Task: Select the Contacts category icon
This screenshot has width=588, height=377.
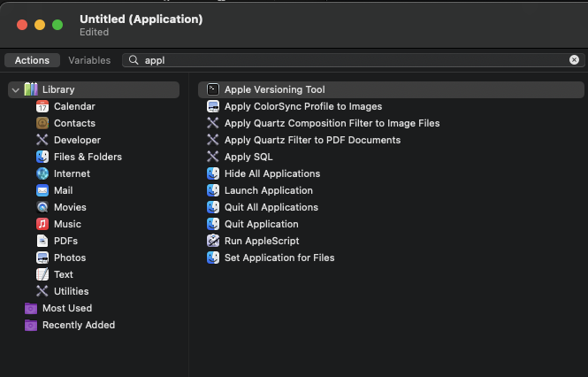Action: pyautogui.click(x=42, y=123)
